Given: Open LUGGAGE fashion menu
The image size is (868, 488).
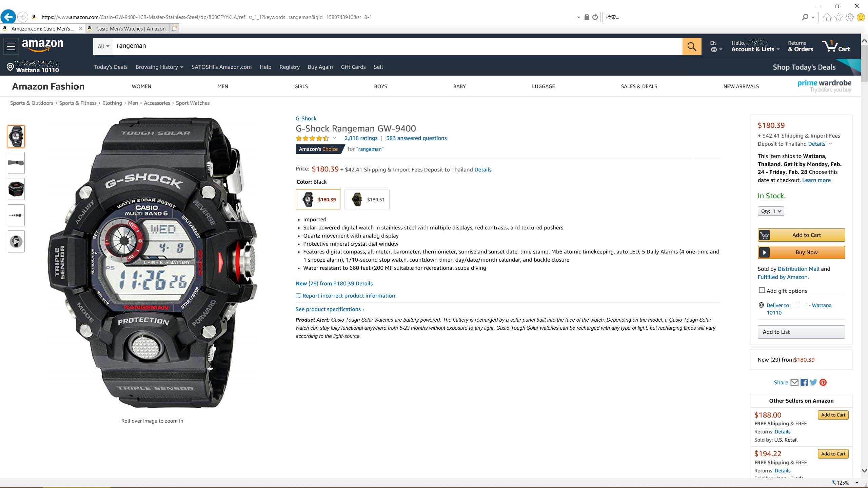Looking at the screenshot, I should pyautogui.click(x=543, y=86).
